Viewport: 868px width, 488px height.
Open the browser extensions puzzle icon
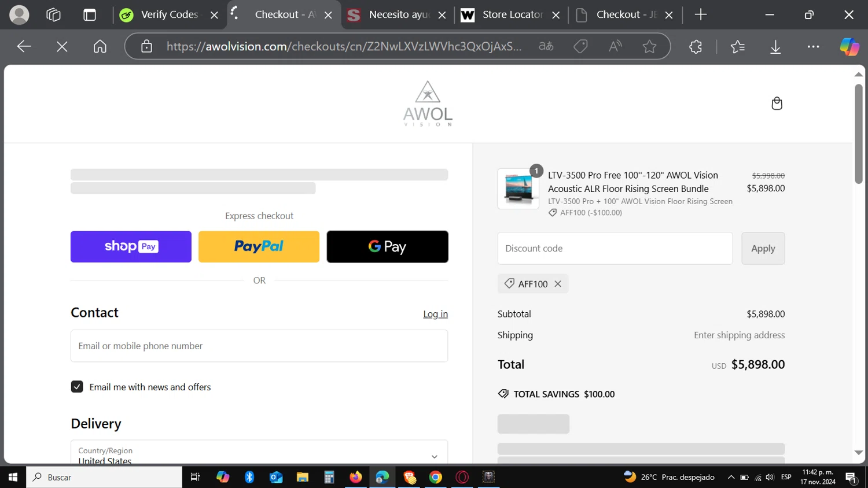pyautogui.click(x=696, y=46)
